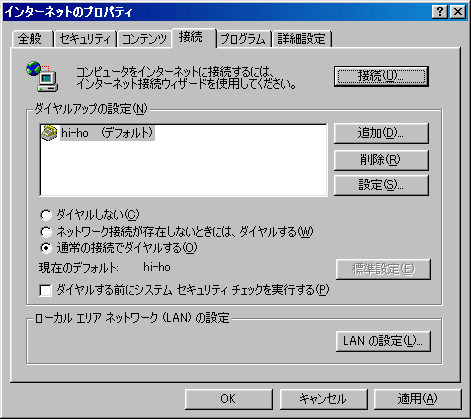Click the 適用(A) button
Image resolution: width=471 pixels, height=419 pixels.
click(x=417, y=399)
